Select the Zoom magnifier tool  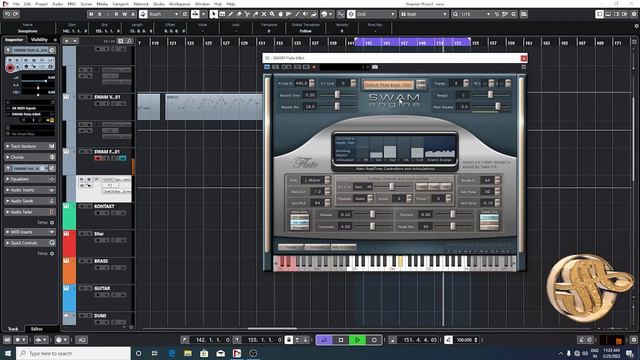[x=272, y=14]
